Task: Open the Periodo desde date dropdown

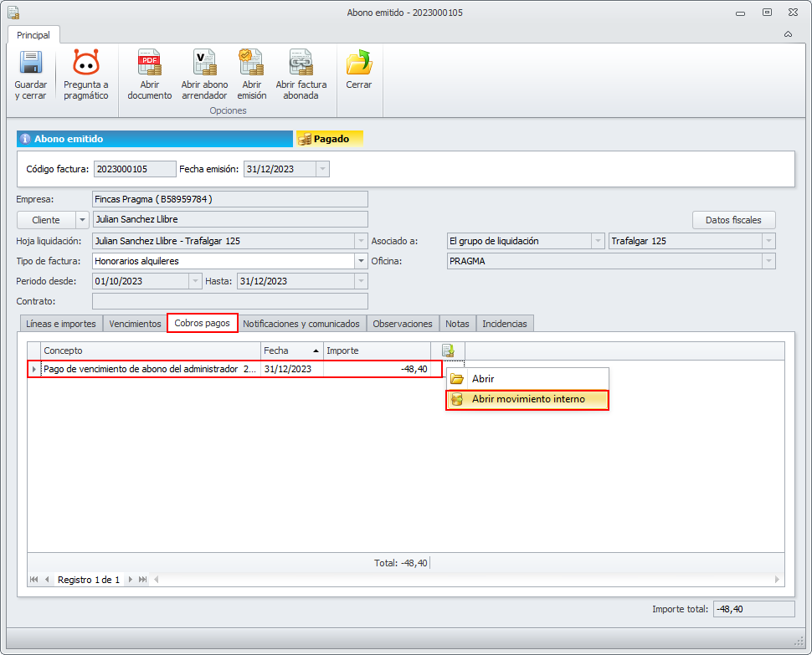Action: pyautogui.click(x=195, y=281)
